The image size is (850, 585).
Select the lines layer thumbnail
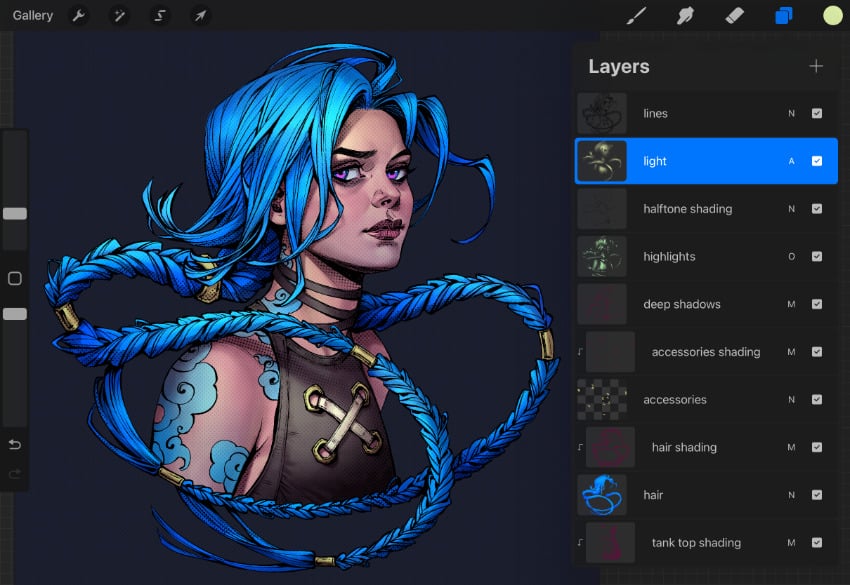coord(602,113)
